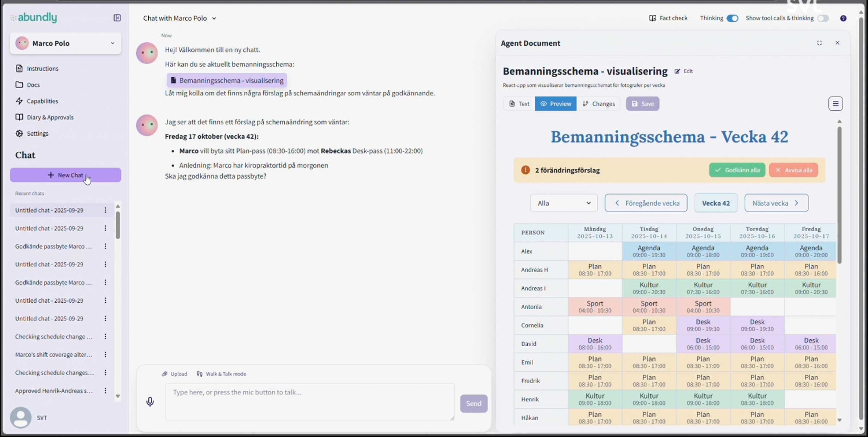Expand Agent Document to fullscreen
This screenshot has width=868, height=437.
pos(819,43)
